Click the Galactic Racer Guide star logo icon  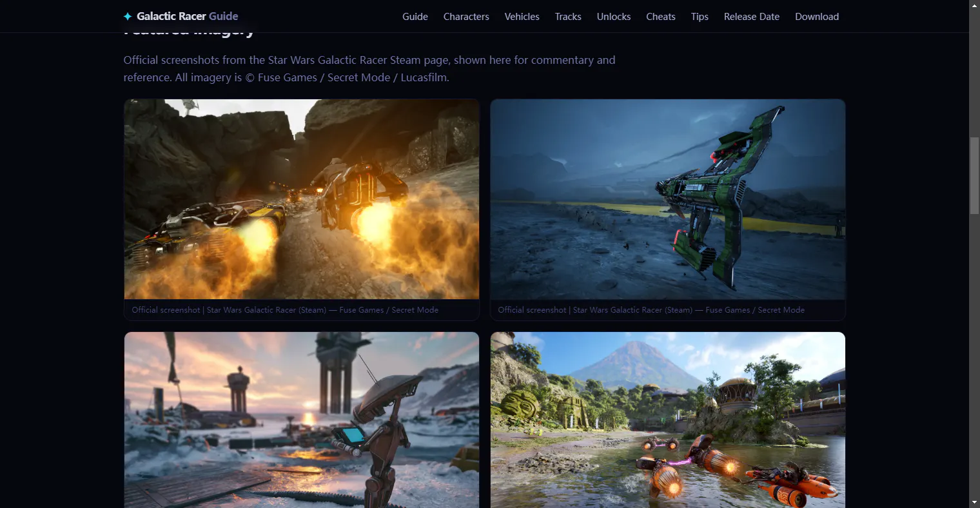point(128,16)
